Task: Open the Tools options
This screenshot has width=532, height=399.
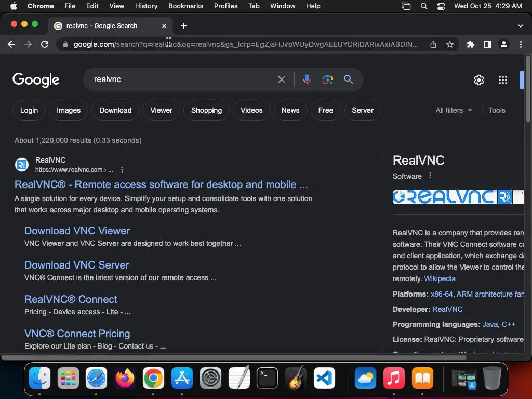Action: (x=497, y=110)
